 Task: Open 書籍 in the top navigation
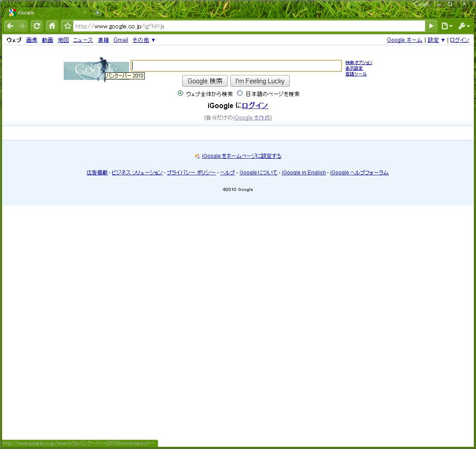(x=103, y=40)
